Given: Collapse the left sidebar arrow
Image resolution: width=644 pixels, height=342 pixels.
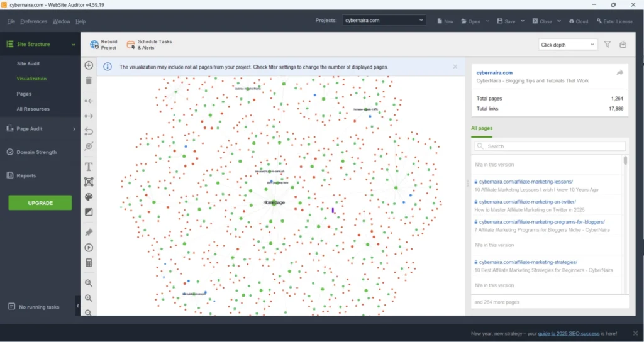Looking at the screenshot, I should 77,306.
